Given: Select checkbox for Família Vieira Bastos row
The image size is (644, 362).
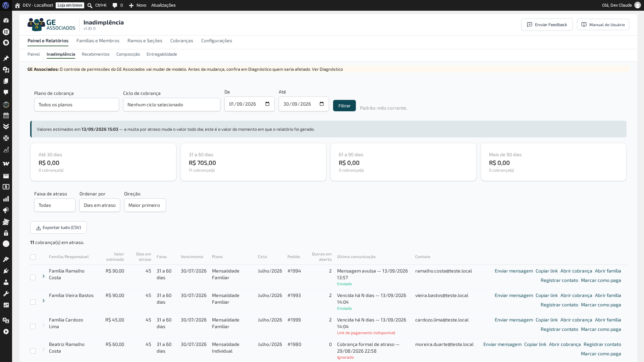Looking at the screenshot, I should coord(33,302).
